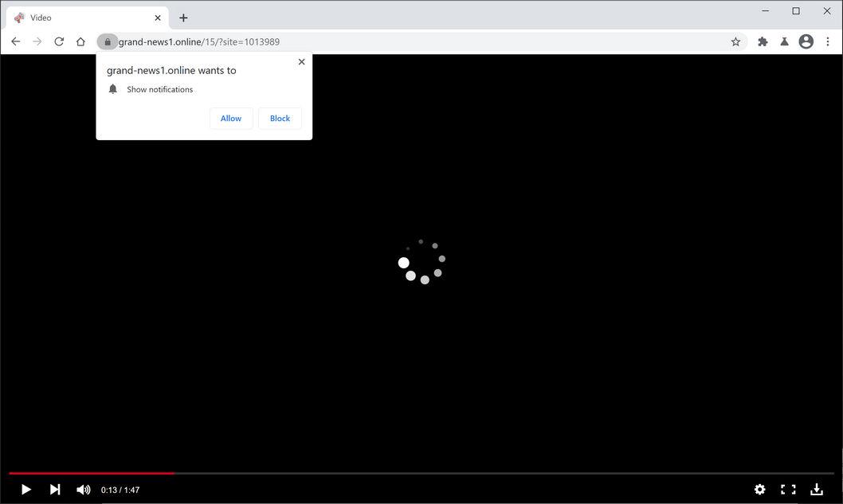Open a new browser tab
The height and width of the screenshot is (504, 843).
point(183,17)
